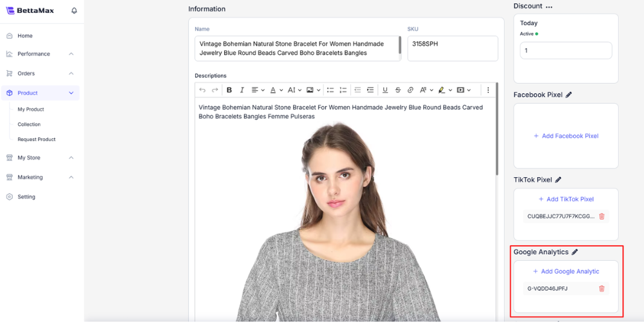This screenshot has height=322, width=644.
Task: Insert a numbered list
Action: pos(343,90)
